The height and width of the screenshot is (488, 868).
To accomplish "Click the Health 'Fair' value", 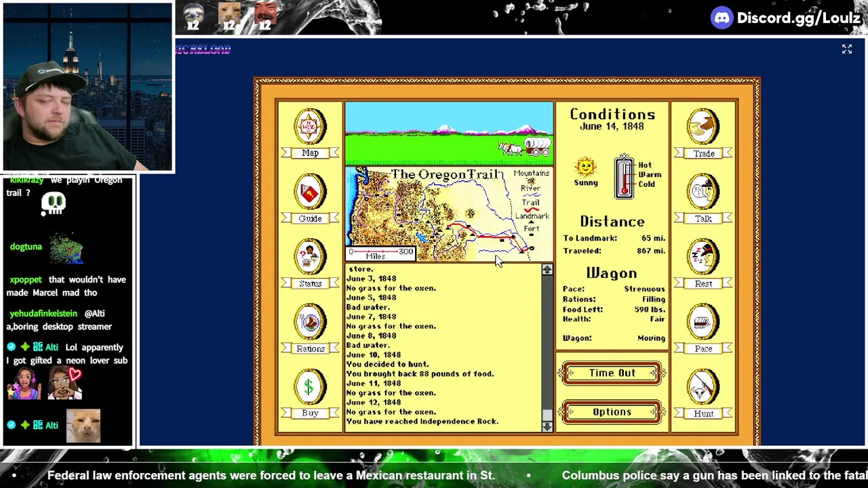I will point(657,319).
